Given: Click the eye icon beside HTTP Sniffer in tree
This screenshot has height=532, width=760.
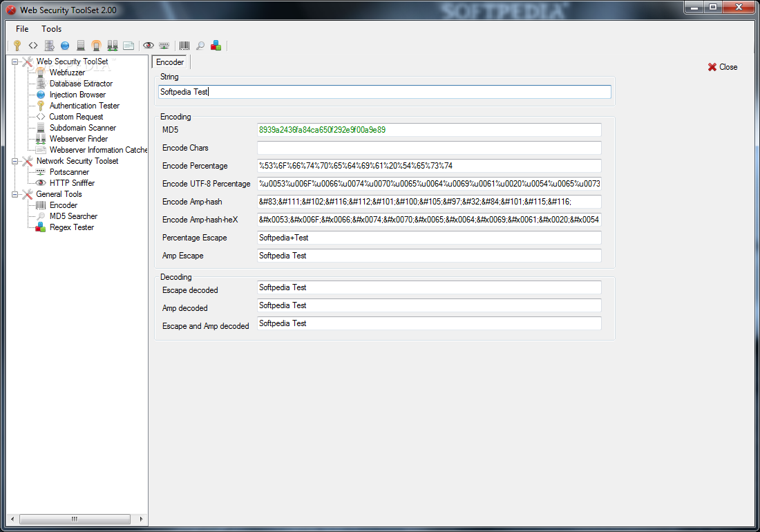Looking at the screenshot, I should (x=41, y=183).
